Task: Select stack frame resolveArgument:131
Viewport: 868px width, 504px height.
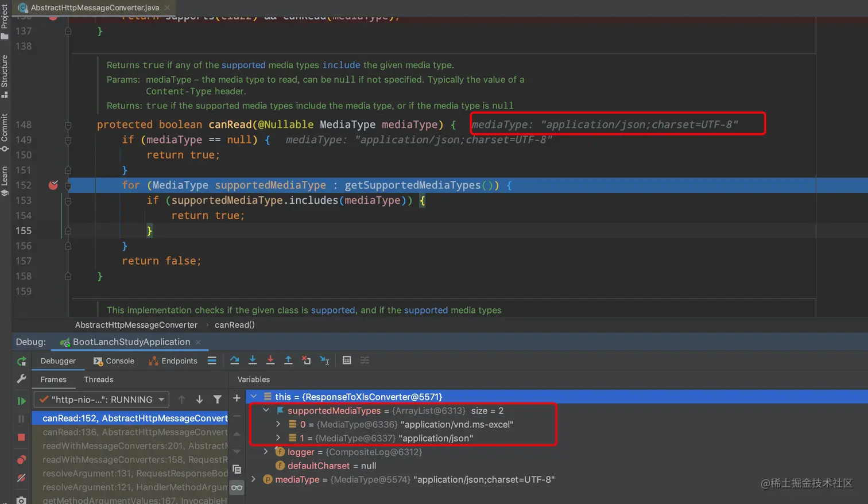Action: pos(130,474)
